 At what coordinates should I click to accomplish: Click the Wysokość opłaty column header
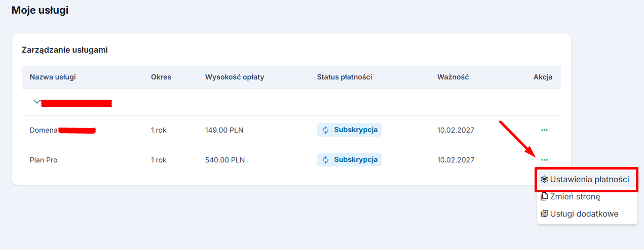235,77
